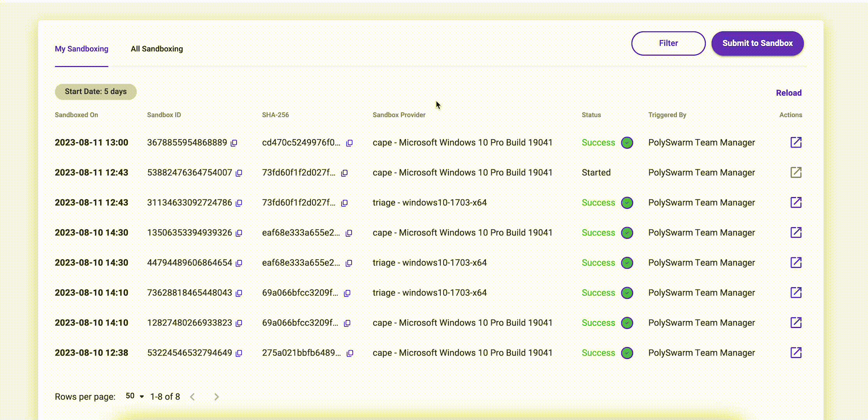
Task: Copy Sandbox ID 44794489606864654
Action: 239,263
